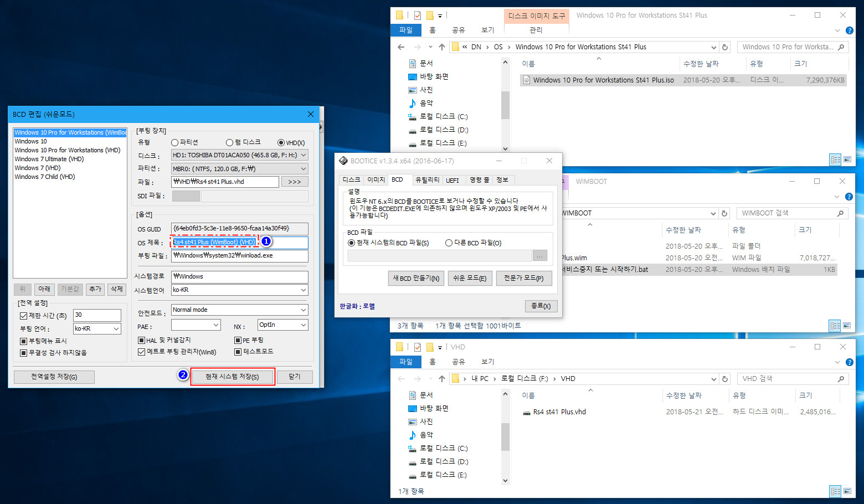
Task: Click Save Current System button
Action: (233, 377)
